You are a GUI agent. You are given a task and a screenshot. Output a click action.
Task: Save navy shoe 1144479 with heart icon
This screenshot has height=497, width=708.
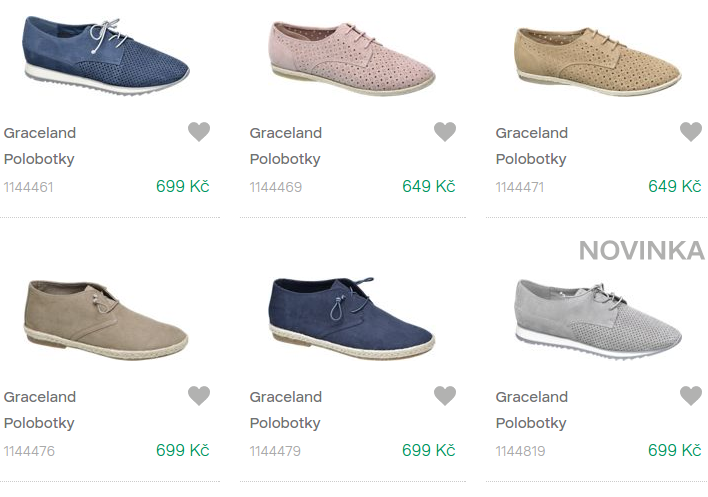[445, 396]
